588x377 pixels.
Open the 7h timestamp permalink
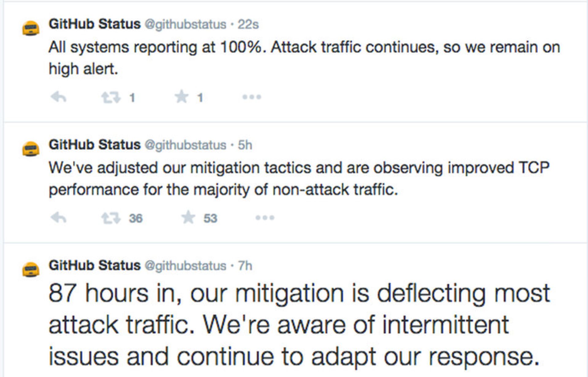[245, 266]
